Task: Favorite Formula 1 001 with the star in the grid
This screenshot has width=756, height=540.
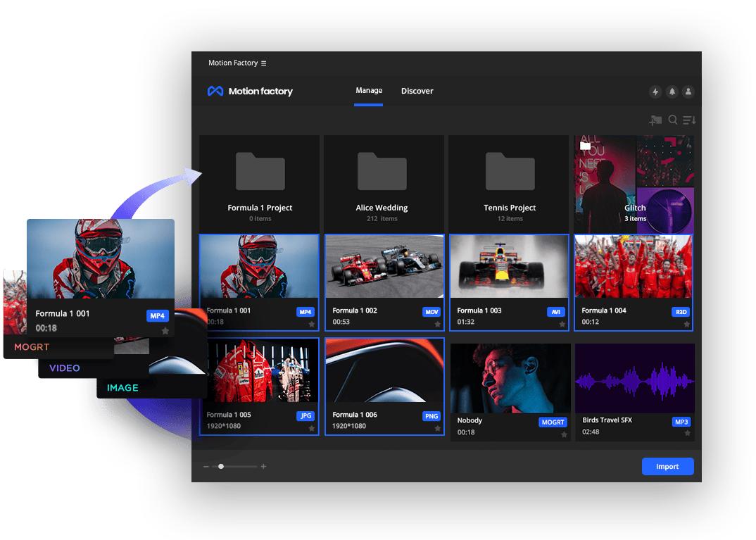Action: point(311,325)
